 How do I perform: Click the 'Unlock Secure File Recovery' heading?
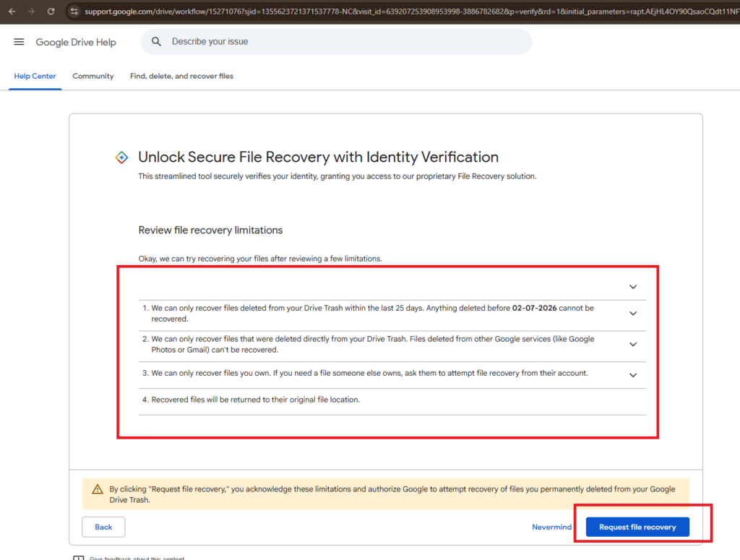click(318, 157)
